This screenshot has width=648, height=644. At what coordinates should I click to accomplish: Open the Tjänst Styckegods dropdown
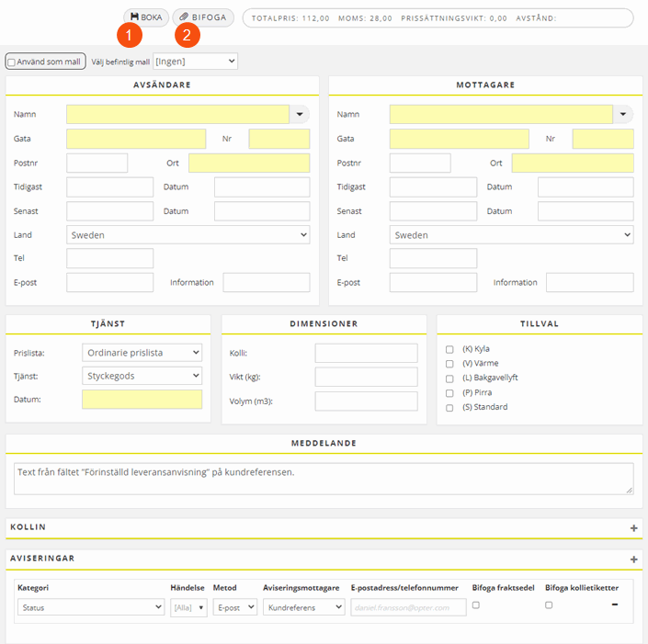[x=142, y=376]
